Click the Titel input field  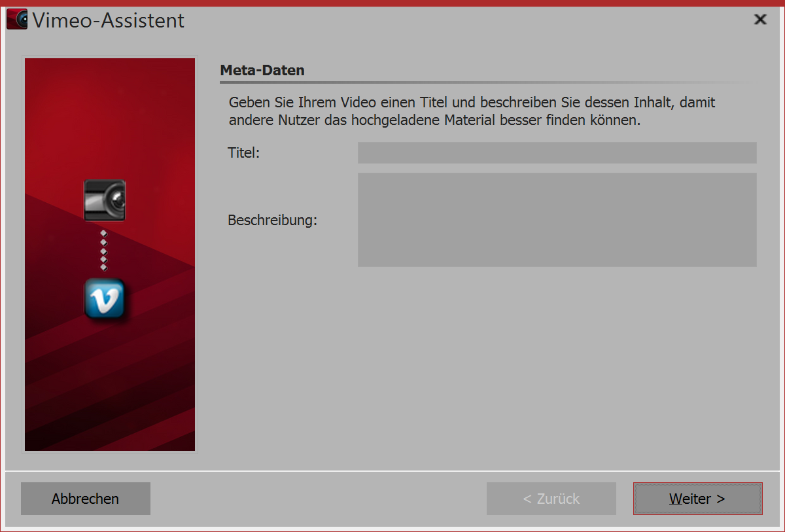click(x=556, y=152)
